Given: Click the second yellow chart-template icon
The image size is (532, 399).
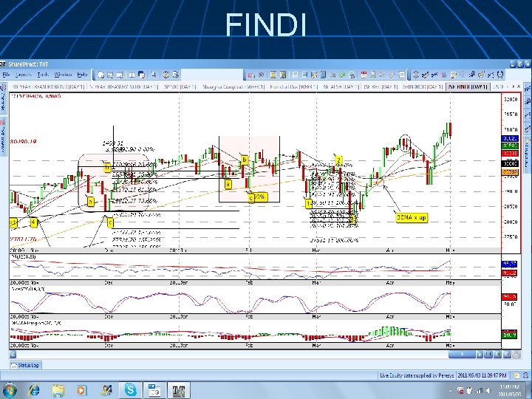Looking at the screenshot, I should (x=282, y=75).
